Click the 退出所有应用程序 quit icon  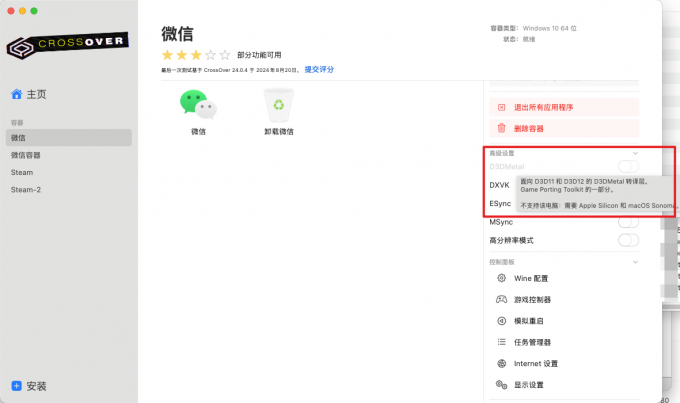pyautogui.click(x=501, y=107)
